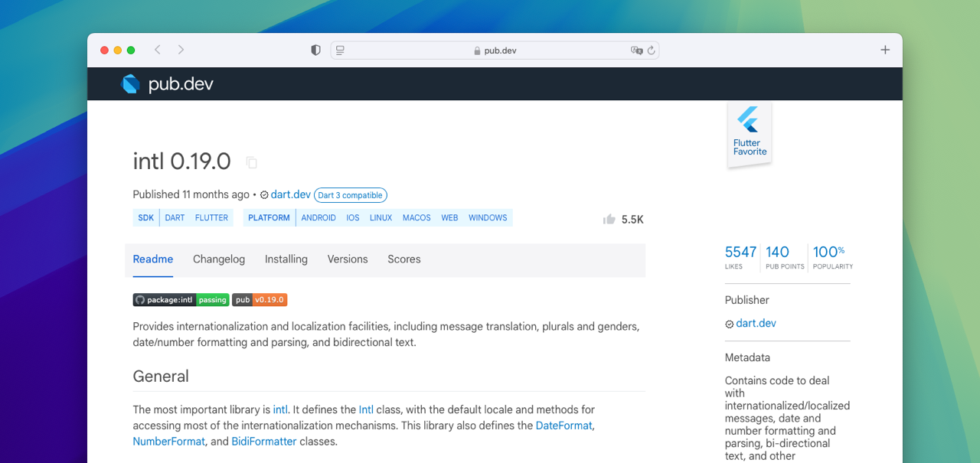980x463 pixels.
Task: Like the package with thumbs-up icon
Action: coord(609,219)
